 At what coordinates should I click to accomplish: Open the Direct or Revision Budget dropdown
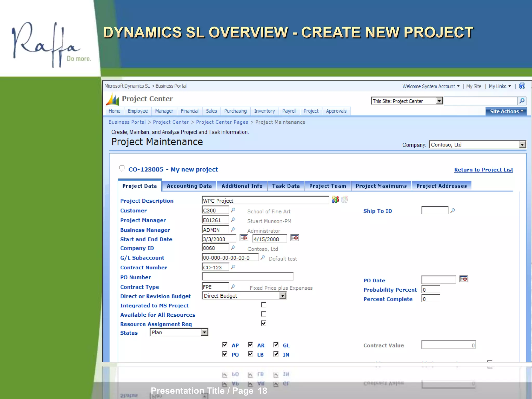pyautogui.click(x=282, y=296)
